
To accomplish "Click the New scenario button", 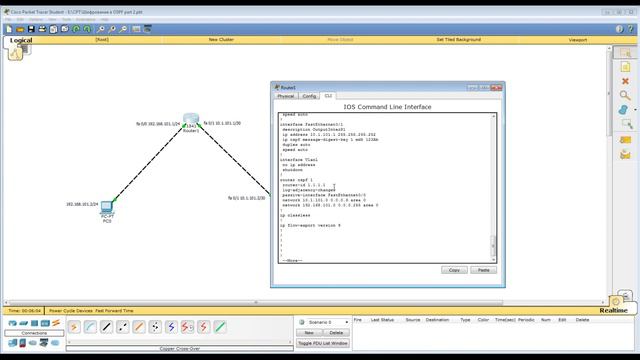I will (x=309, y=333).
